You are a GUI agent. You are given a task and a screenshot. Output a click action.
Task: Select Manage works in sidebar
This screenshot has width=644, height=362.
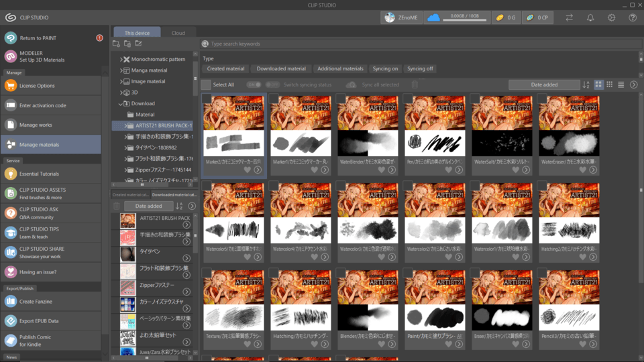(51, 125)
